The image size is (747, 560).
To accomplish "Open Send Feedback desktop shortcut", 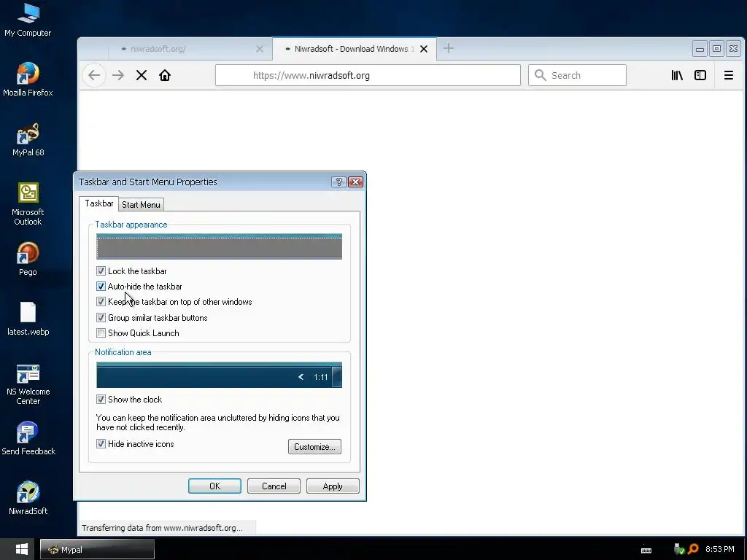I will 28,438.
